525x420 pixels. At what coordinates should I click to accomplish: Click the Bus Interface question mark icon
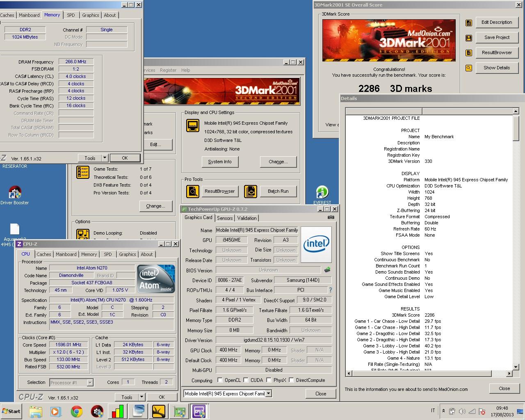[330, 290]
